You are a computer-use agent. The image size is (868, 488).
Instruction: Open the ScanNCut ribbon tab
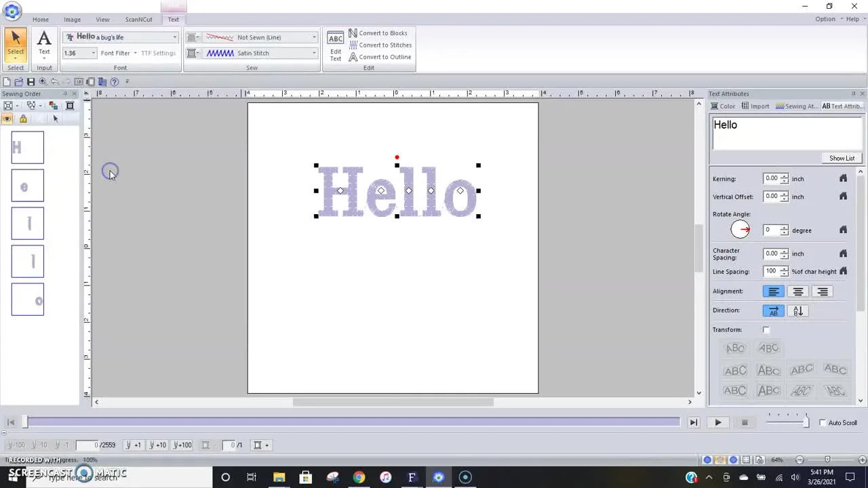click(x=138, y=19)
